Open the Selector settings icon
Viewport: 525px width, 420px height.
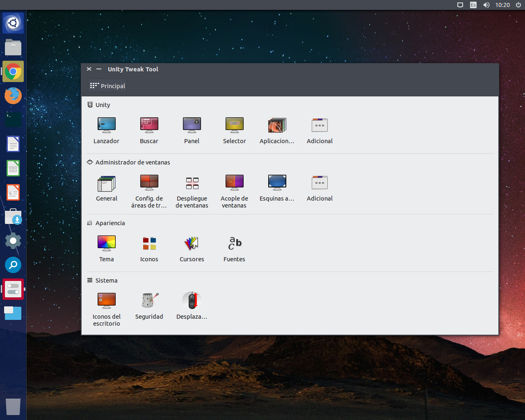[234, 125]
